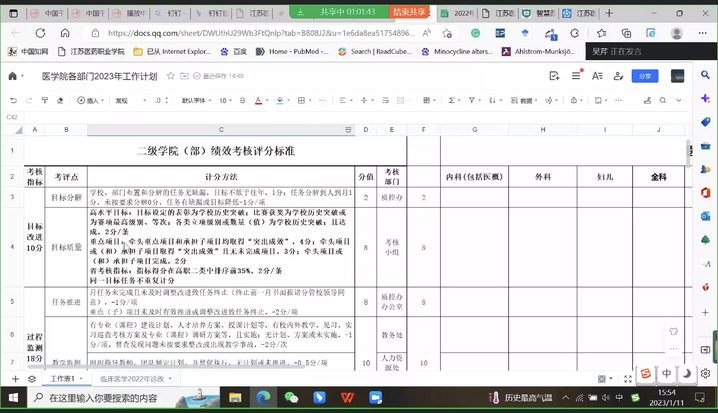This screenshot has height=413, width=718.
Task: Select the 工作表1 sheet tab
Action: coord(66,379)
